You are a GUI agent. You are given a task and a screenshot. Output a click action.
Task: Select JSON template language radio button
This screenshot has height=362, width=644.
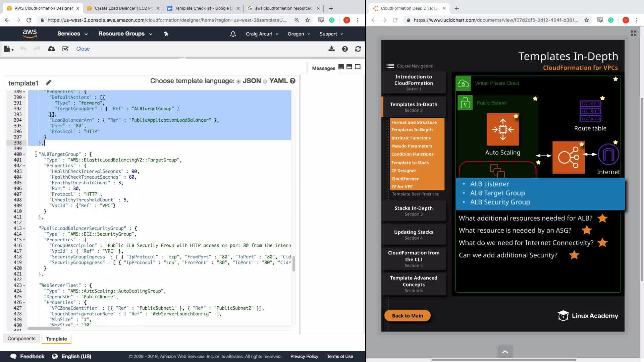(238, 81)
